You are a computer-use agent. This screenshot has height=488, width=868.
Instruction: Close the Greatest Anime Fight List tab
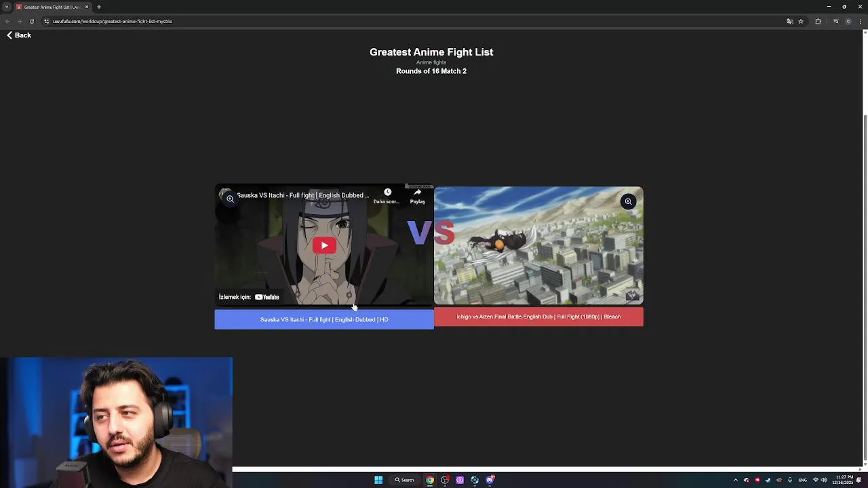pyautogui.click(x=86, y=7)
